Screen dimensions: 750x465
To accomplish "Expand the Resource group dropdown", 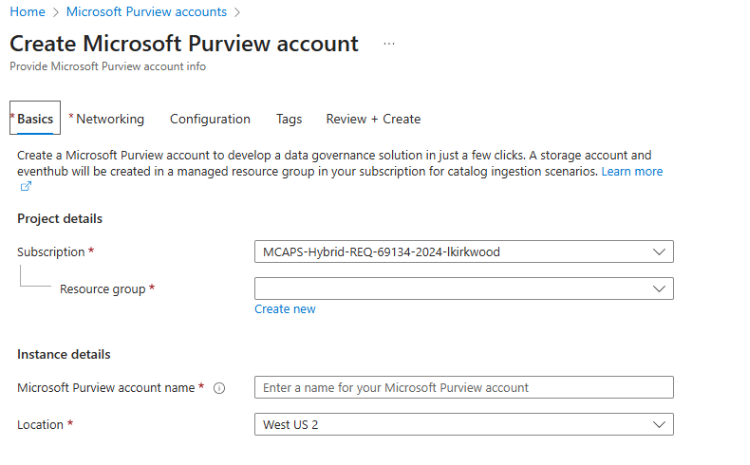I will [x=464, y=289].
